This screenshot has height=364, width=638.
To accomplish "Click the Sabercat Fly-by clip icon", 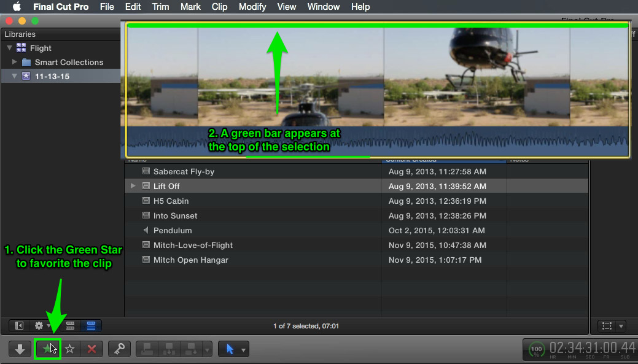I will pos(146,171).
